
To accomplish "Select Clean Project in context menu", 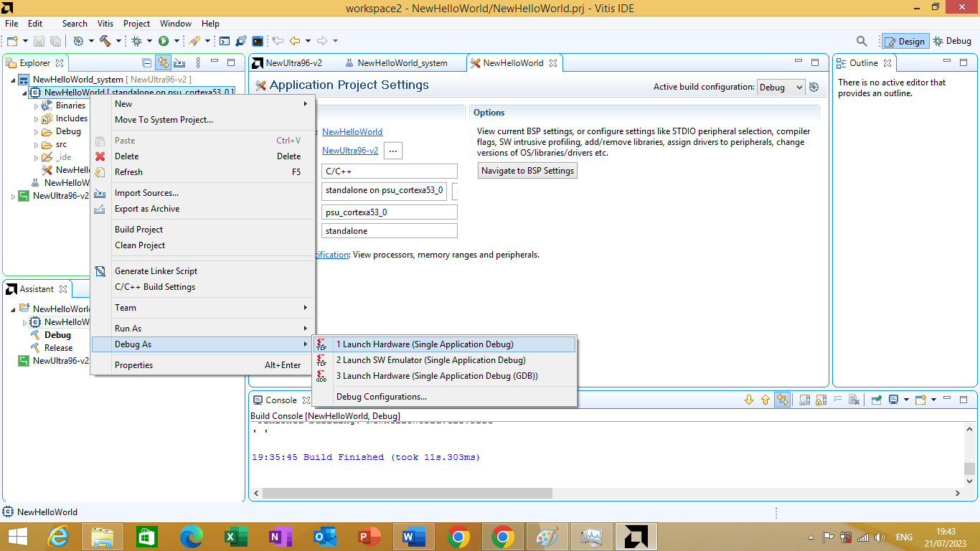I will (x=203, y=245).
